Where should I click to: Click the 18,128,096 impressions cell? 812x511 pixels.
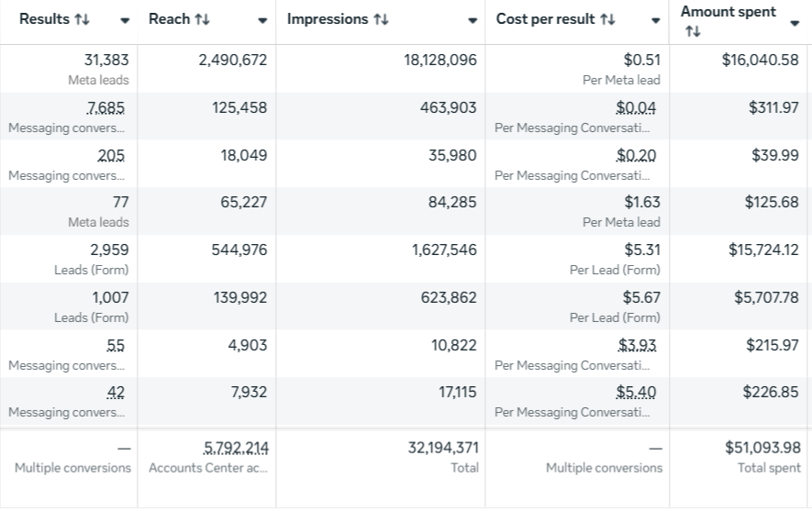click(x=440, y=61)
